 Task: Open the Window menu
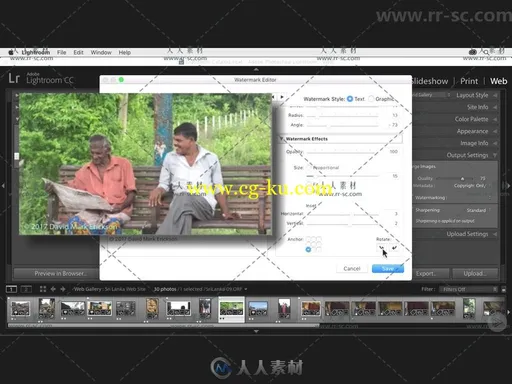(x=101, y=52)
